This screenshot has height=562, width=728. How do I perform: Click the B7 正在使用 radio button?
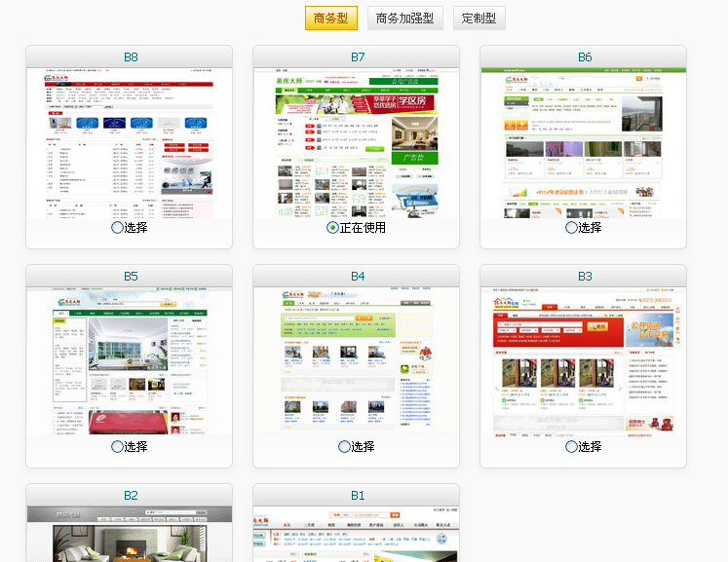(x=332, y=227)
